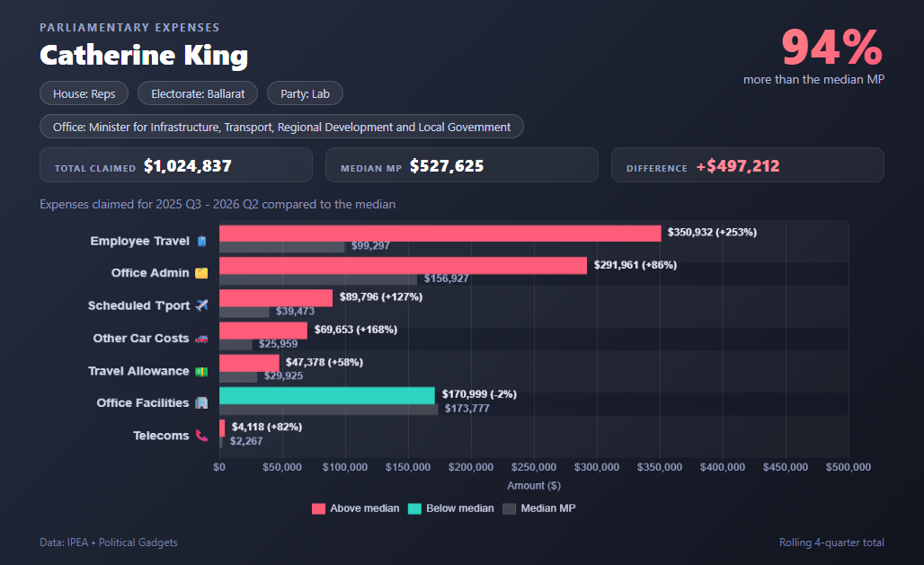924x565 pixels.
Task: Click the 'PARLIAMENTARY EXPENSES' header text
Action: pos(129,28)
